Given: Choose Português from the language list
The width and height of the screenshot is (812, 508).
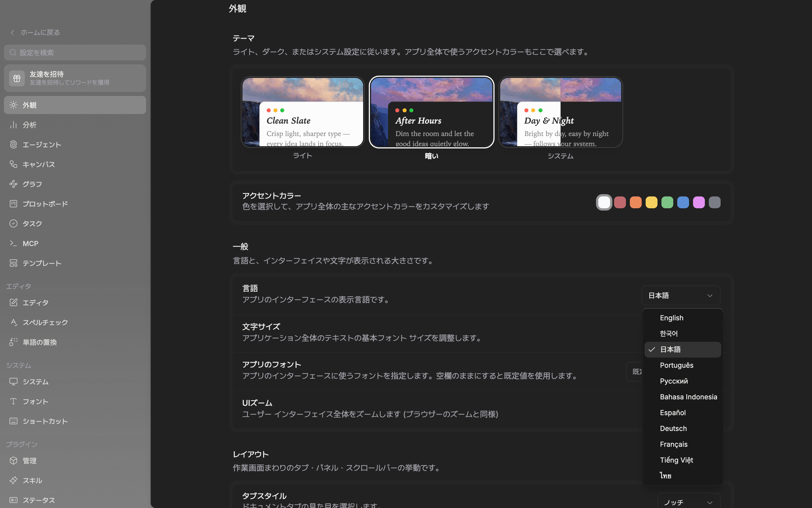Looking at the screenshot, I should click(683, 365).
